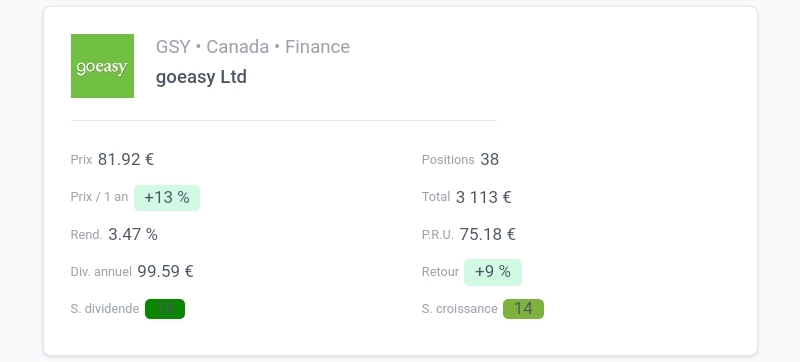The image size is (800, 362).
Task: Select the Canada country label
Action: [237, 47]
